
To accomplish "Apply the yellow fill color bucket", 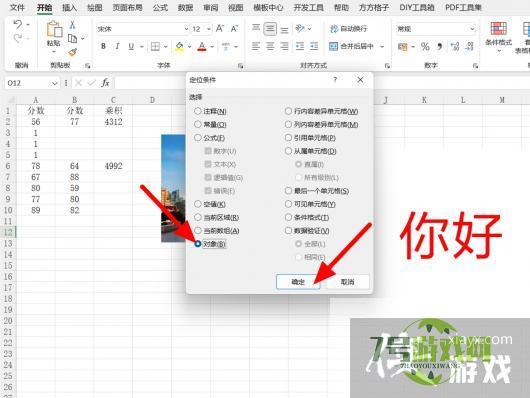I will click(x=179, y=46).
